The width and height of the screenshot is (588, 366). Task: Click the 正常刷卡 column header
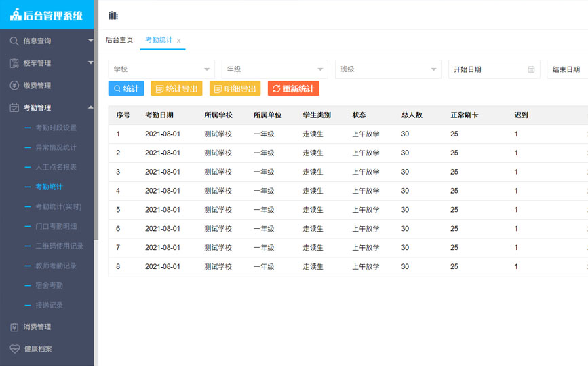click(465, 115)
